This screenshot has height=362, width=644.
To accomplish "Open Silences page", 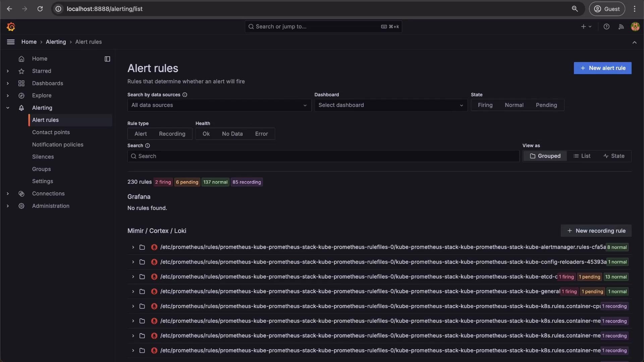I will (x=43, y=157).
